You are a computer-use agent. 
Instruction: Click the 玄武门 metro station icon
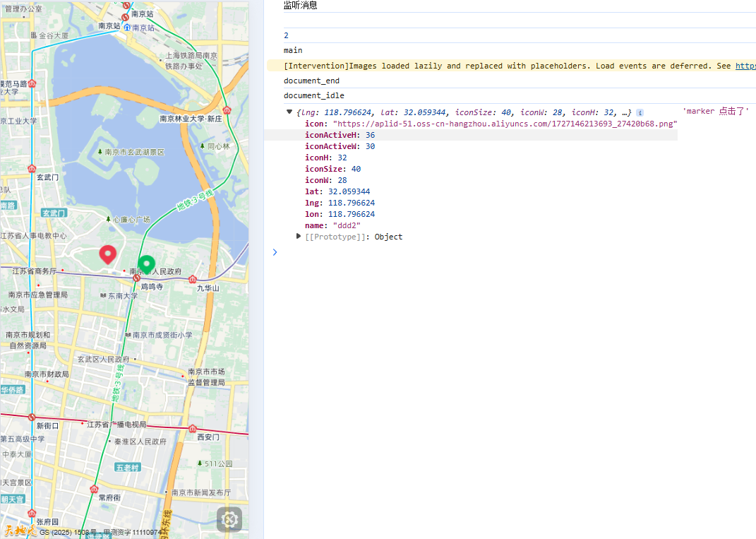(32, 169)
